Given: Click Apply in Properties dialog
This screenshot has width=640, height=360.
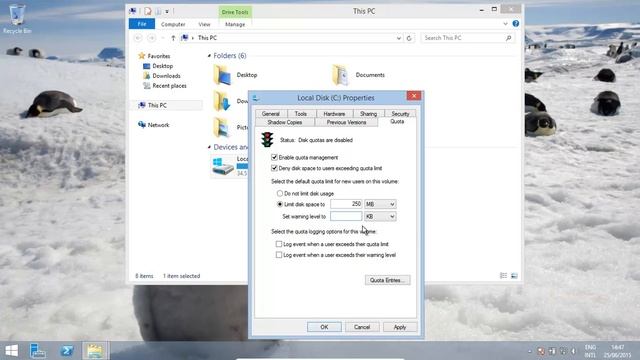Looking at the screenshot, I should pos(400,327).
